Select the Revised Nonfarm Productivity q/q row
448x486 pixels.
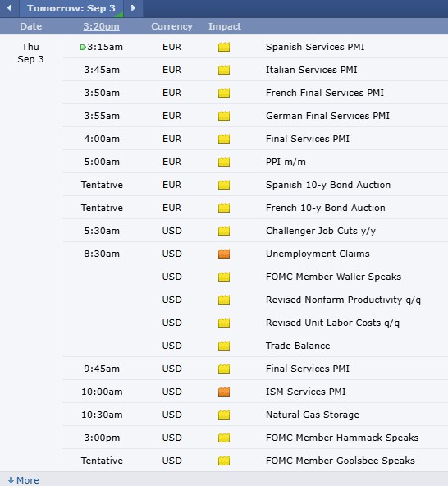coord(255,300)
